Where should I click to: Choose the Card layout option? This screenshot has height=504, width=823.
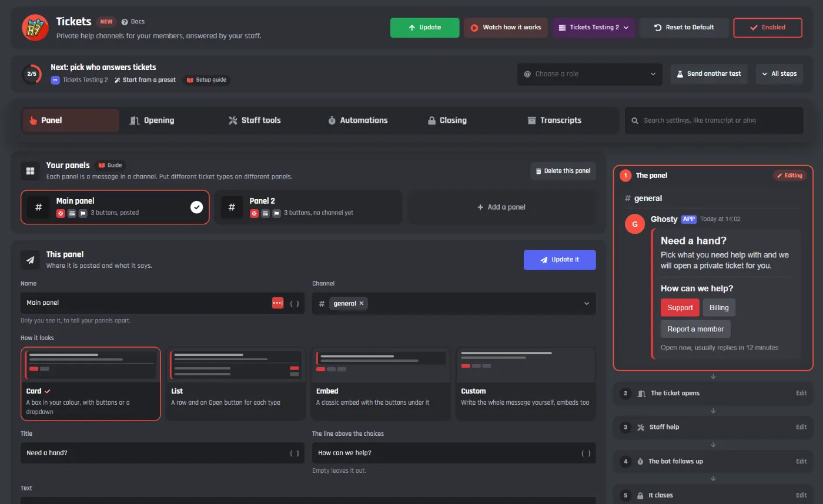(x=91, y=384)
